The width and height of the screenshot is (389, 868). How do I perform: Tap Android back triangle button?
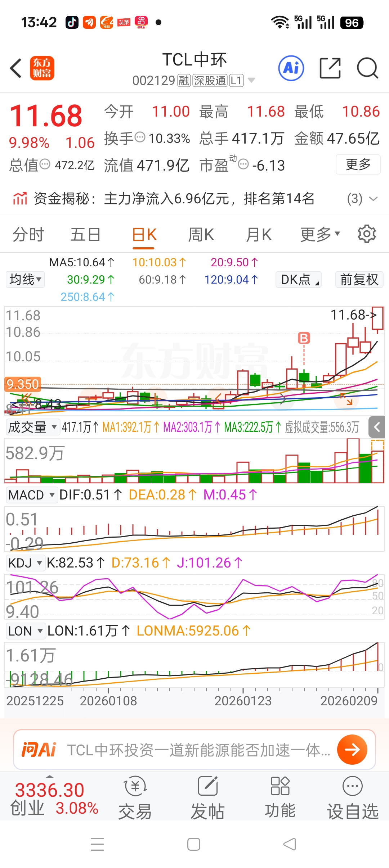click(290, 844)
